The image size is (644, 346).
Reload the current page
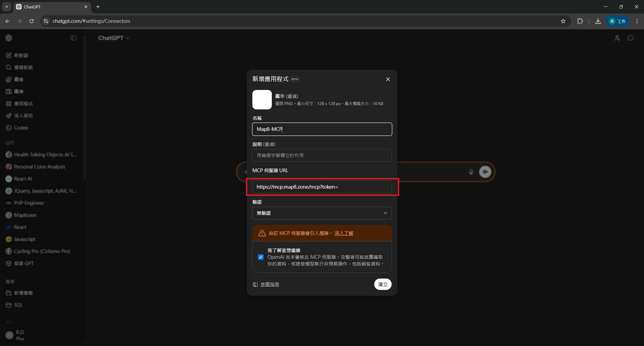tap(32, 21)
